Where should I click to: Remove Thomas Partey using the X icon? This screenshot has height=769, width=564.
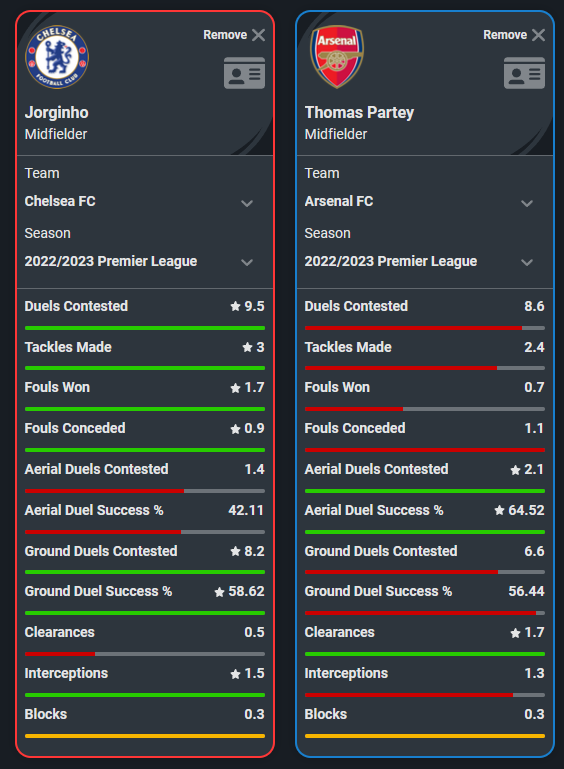point(538,35)
